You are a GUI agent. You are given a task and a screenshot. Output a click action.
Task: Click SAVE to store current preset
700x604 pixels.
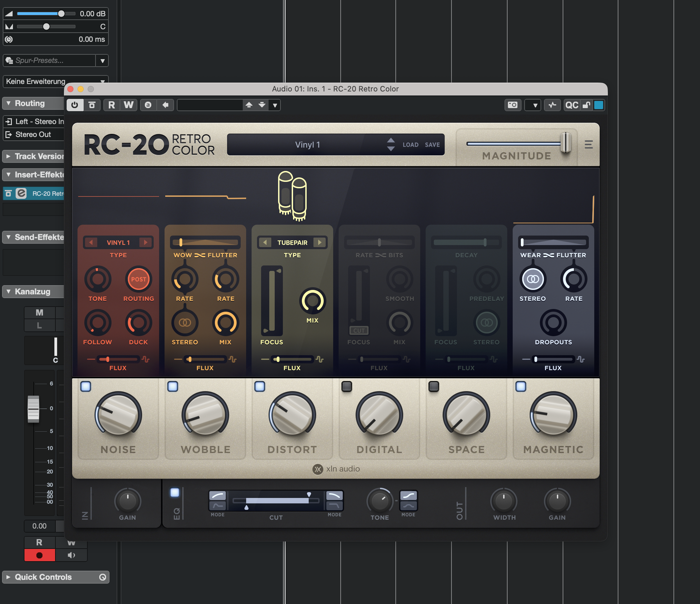[x=432, y=144]
